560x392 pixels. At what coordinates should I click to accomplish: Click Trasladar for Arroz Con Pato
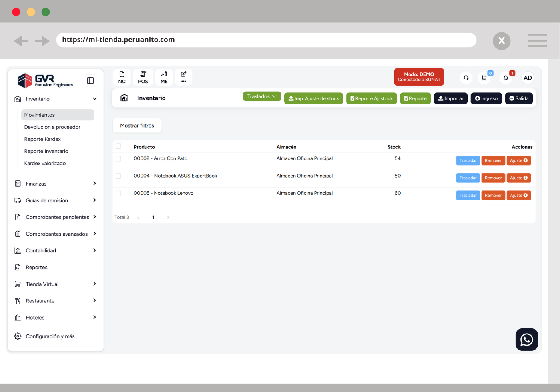[x=468, y=160]
